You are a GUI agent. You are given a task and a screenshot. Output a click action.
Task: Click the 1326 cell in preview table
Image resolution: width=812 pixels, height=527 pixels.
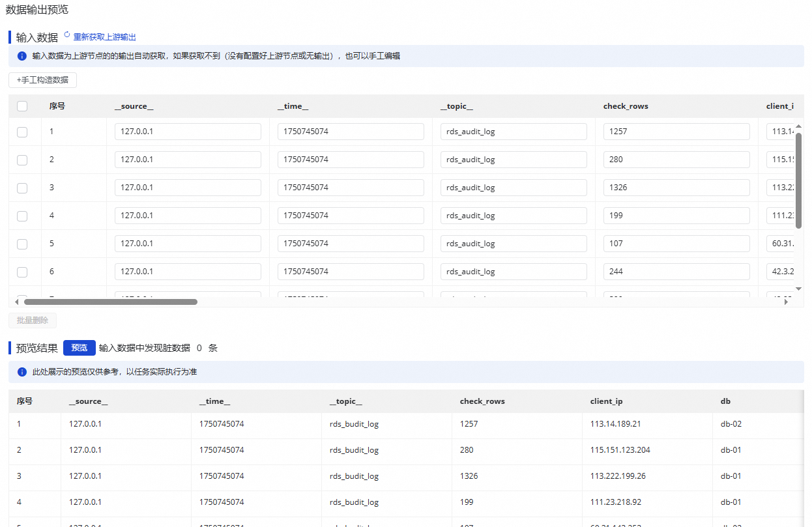[469, 476]
